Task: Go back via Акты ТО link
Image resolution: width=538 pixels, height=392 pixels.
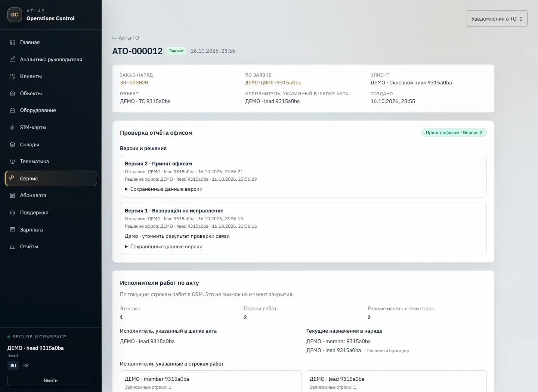Action: [126, 38]
